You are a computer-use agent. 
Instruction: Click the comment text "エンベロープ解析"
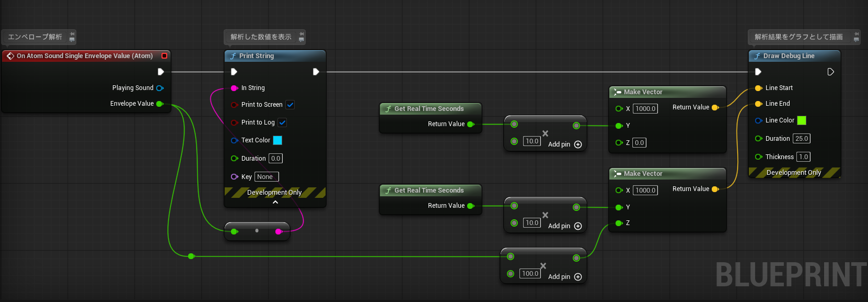35,37
